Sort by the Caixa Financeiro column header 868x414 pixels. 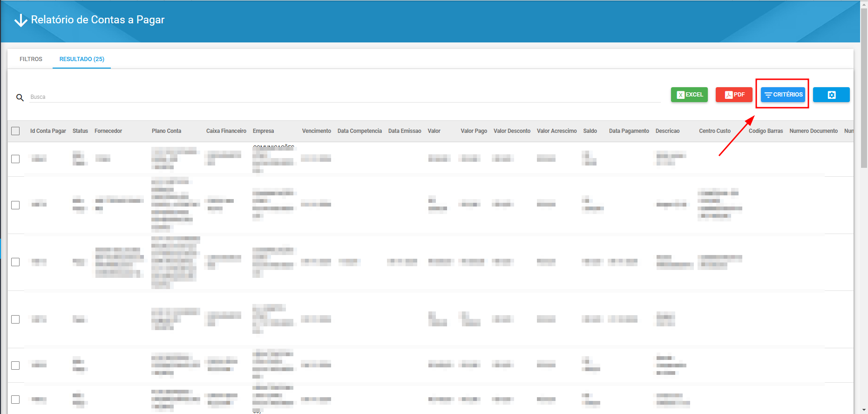[x=226, y=131]
